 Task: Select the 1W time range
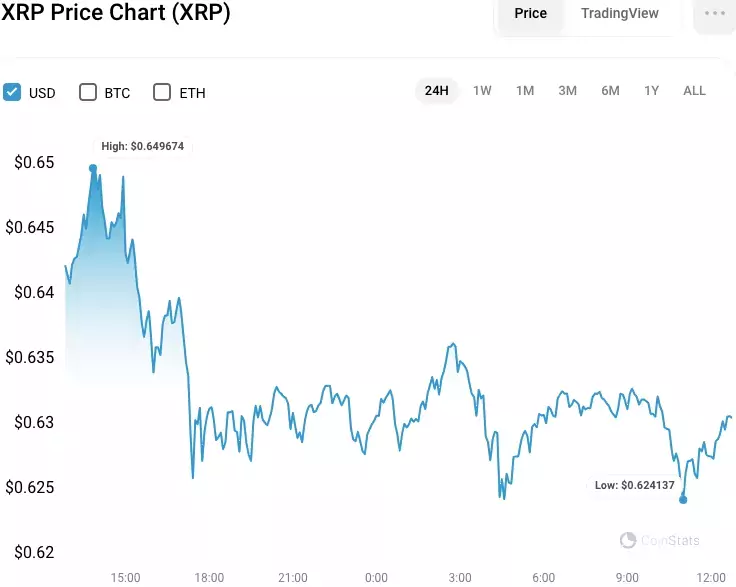click(x=482, y=91)
